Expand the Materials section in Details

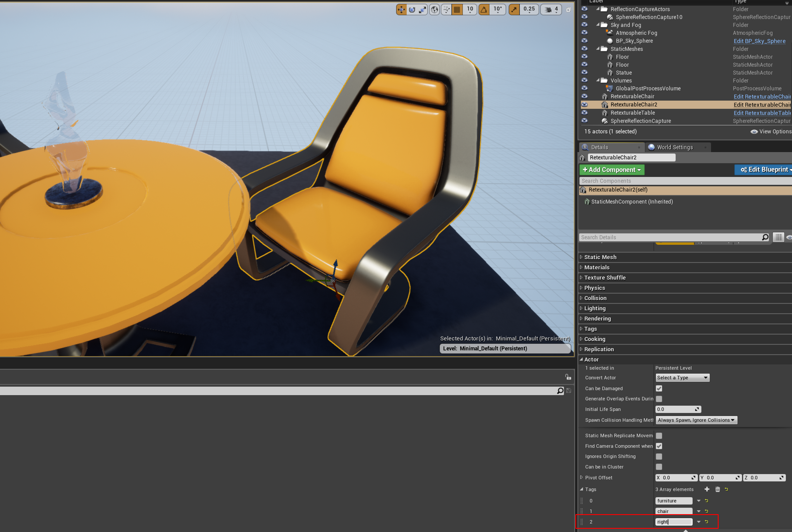[x=597, y=267]
